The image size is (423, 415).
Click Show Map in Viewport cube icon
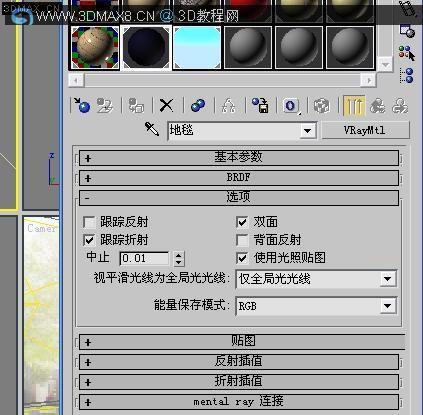[x=322, y=106]
